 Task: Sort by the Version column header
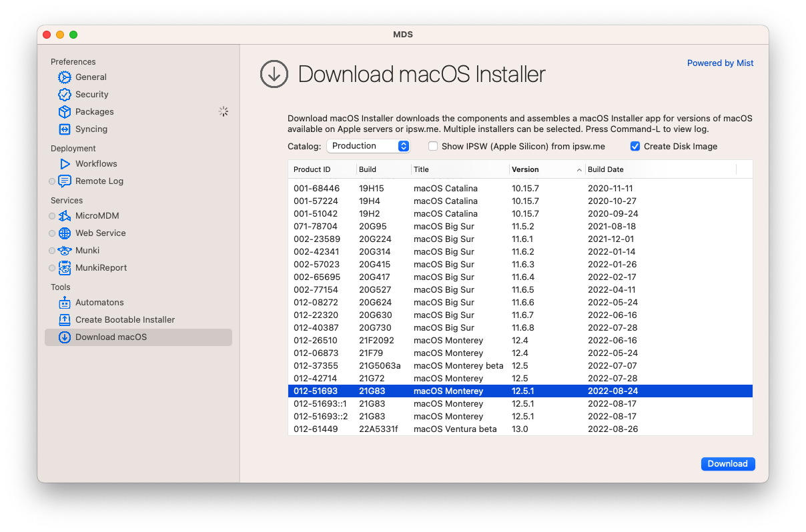[x=547, y=169]
